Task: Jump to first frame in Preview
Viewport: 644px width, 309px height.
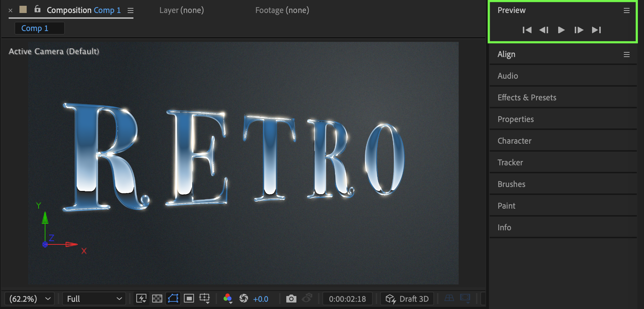Action: (527, 30)
